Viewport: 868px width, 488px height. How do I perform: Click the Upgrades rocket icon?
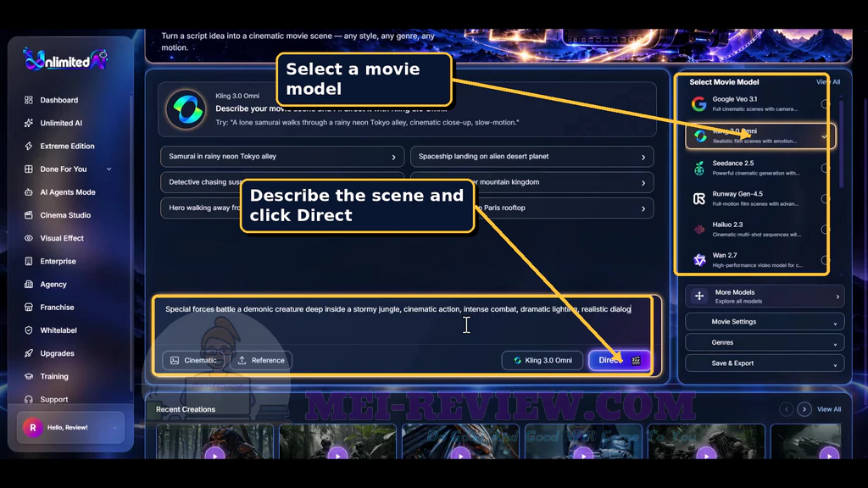29,353
